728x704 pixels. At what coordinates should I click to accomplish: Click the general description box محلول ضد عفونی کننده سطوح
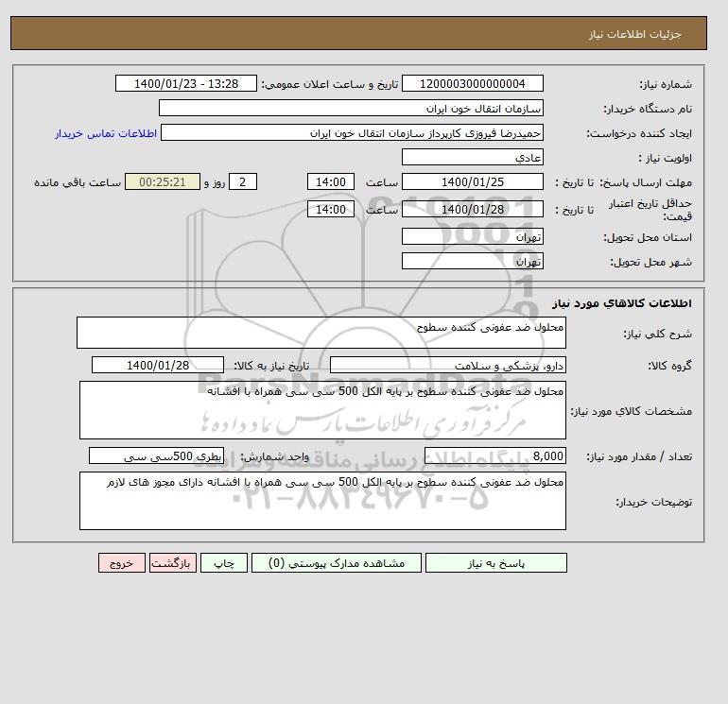click(321, 333)
